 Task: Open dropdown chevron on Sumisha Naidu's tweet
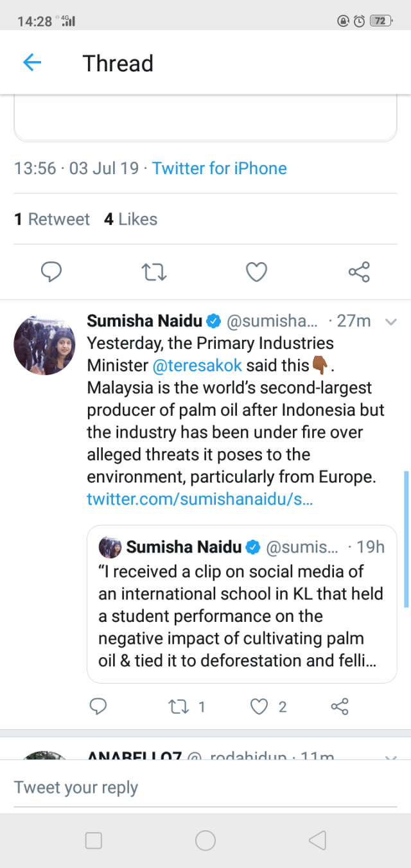click(x=390, y=322)
